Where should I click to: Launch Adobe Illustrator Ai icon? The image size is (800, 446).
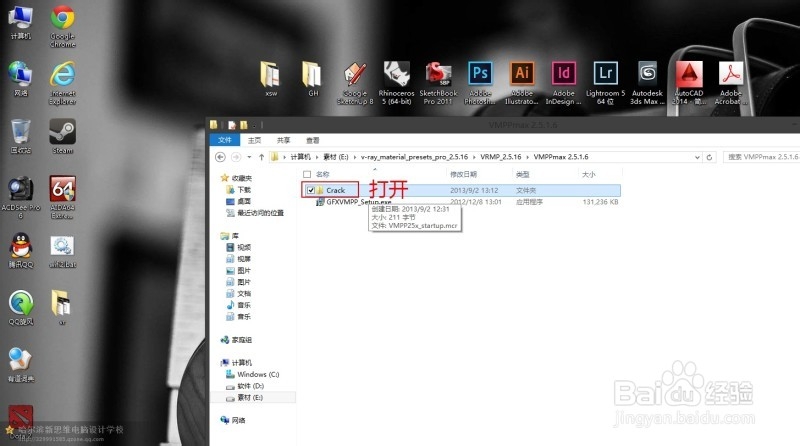(522, 83)
